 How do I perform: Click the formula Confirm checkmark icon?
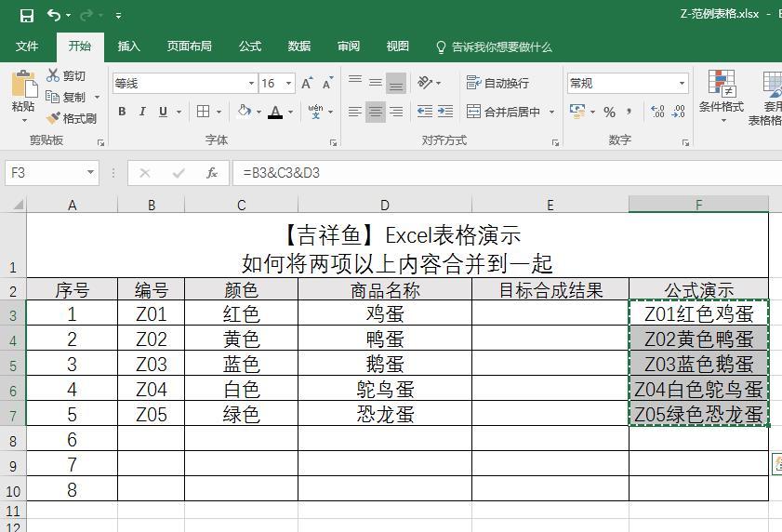coord(178,173)
